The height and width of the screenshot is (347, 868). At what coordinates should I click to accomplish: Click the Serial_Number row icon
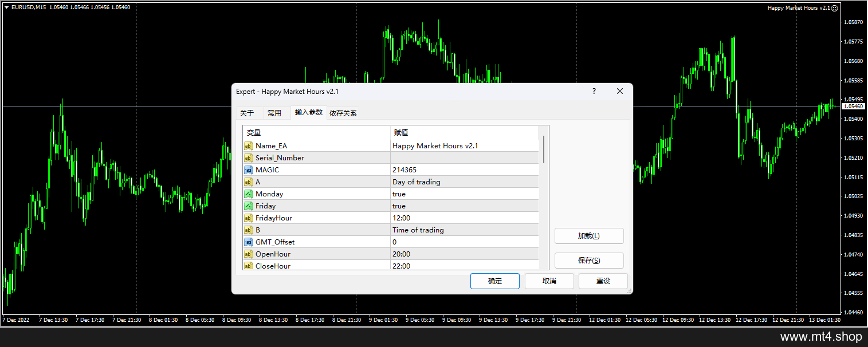[x=248, y=158]
